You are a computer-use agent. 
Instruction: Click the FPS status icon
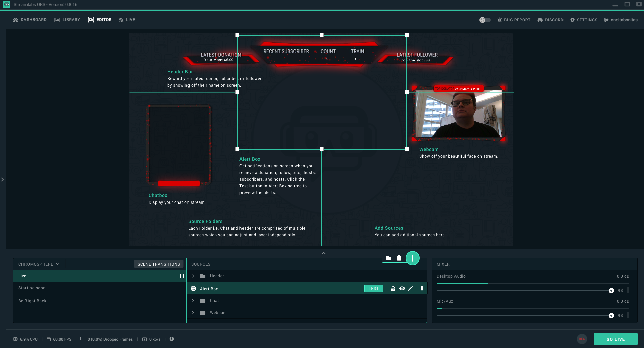point(49,339)
